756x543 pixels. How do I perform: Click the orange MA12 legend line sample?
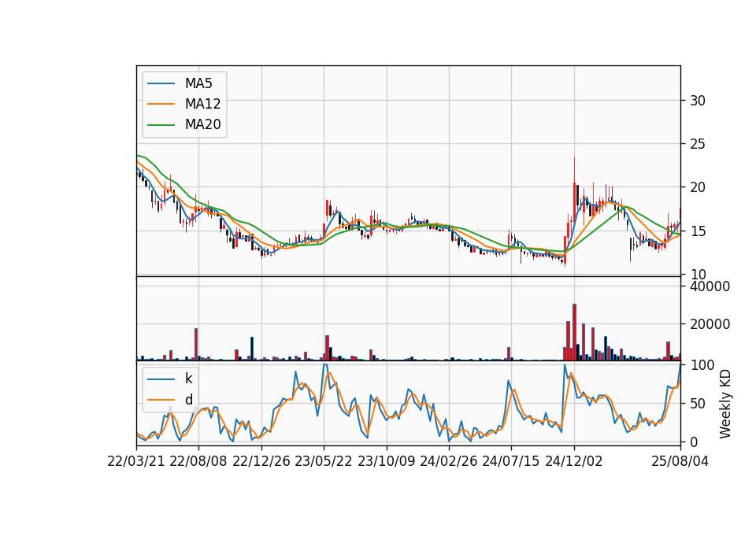click(x=161, y=104)
